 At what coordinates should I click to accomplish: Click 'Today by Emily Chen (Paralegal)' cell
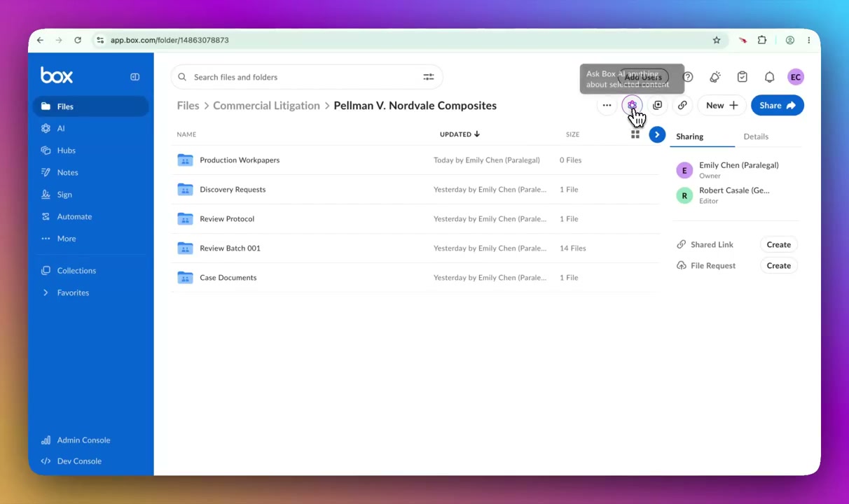coord(486,160)
